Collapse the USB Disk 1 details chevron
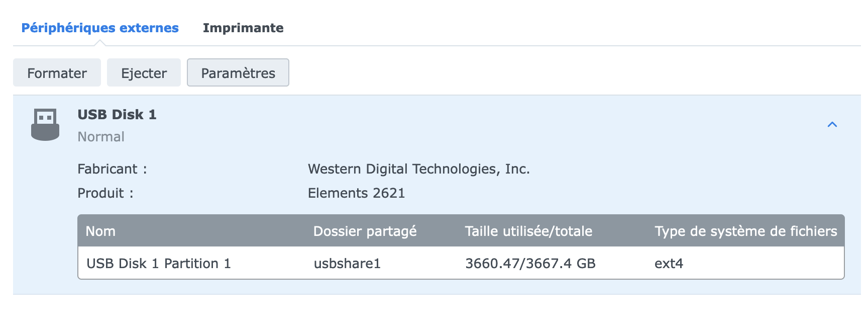 click(x=832, y=124)
